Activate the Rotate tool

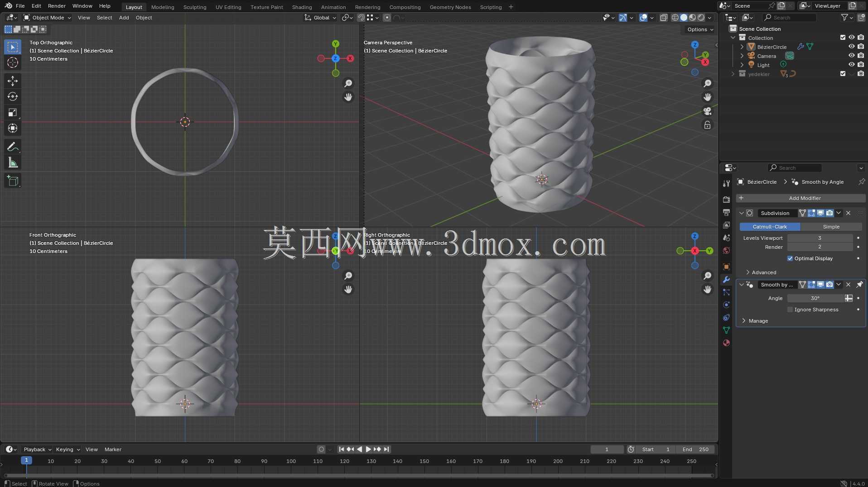pyautogui.click(x=13, y=97)
